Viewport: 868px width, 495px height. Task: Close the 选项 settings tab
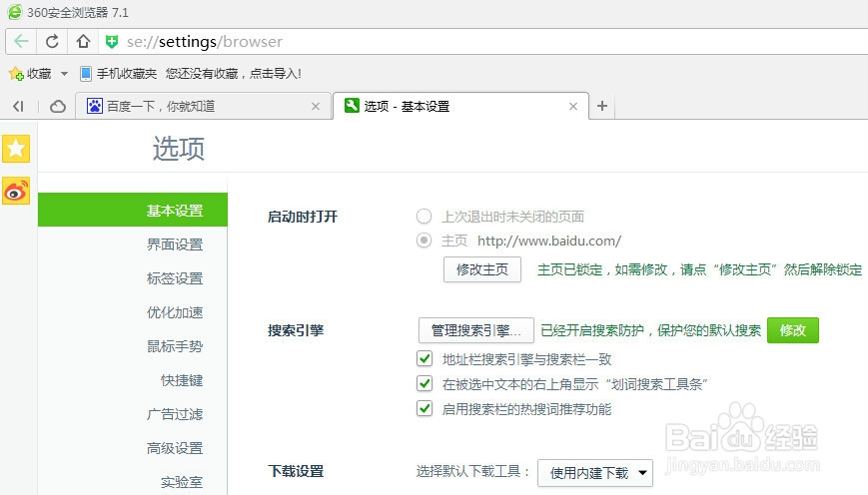573,106
